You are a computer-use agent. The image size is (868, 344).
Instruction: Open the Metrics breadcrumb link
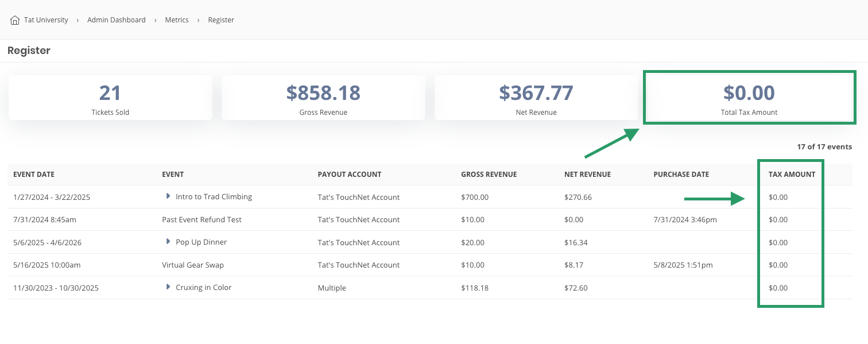coord(176,20)
